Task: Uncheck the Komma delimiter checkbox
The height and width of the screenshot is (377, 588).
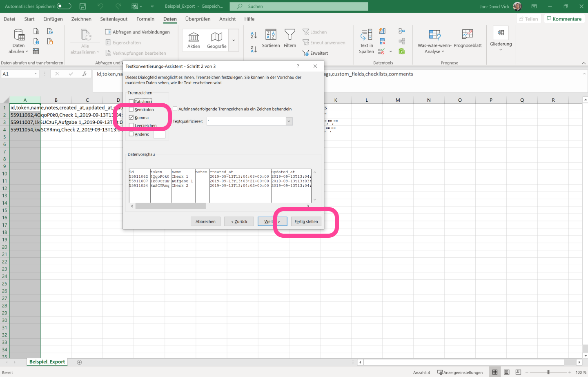Action: [x=131, y=118]
